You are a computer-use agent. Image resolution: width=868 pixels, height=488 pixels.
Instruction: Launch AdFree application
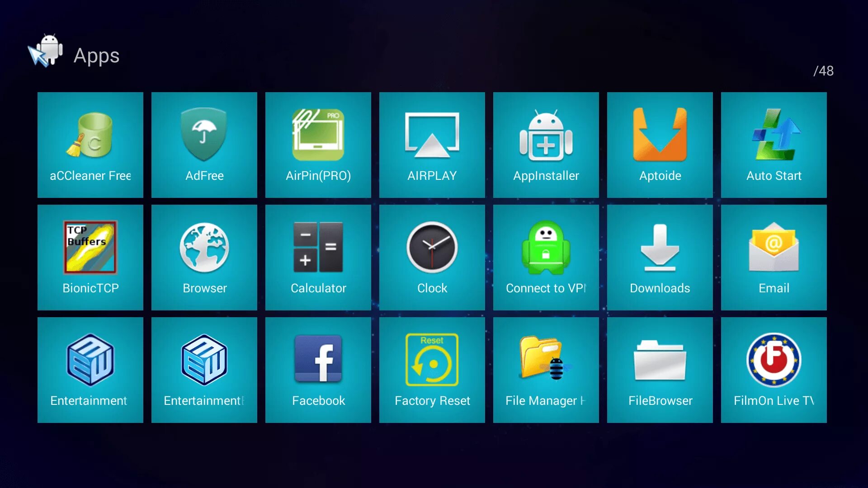click(203, 145)
